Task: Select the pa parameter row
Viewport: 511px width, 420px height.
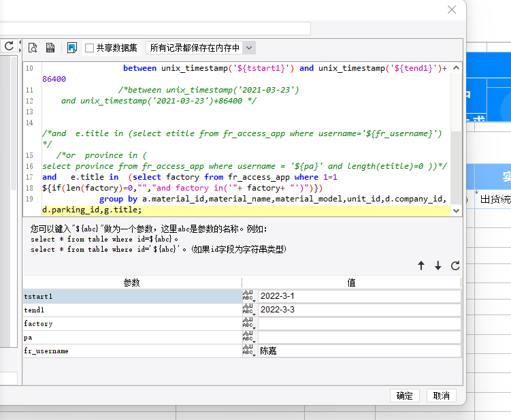Action: (132, 337)
